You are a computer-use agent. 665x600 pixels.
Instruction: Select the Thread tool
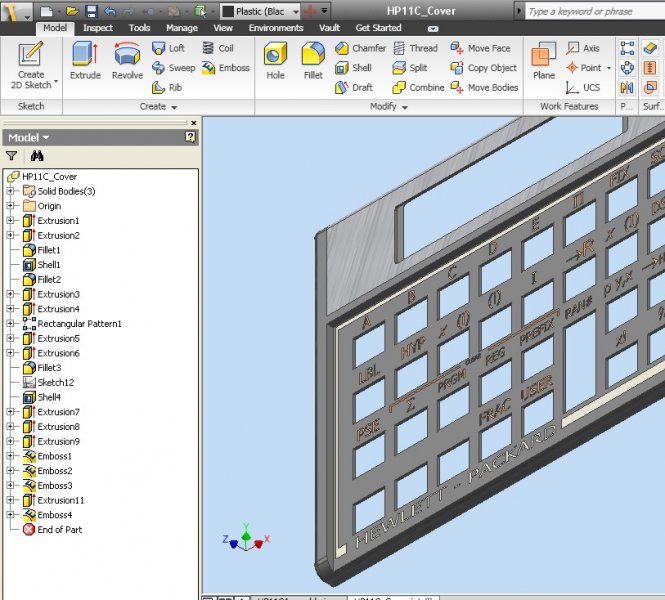pyautogui.click(x=415, y=48)
